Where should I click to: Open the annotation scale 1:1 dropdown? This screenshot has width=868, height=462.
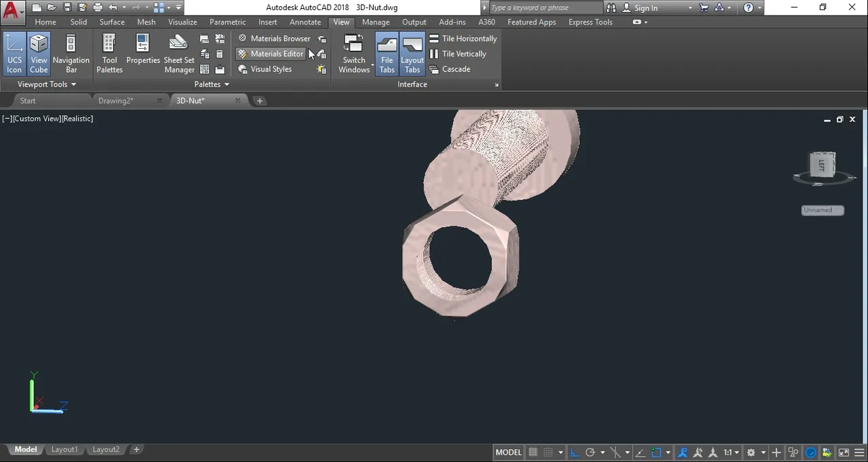[x=731, y=453]
